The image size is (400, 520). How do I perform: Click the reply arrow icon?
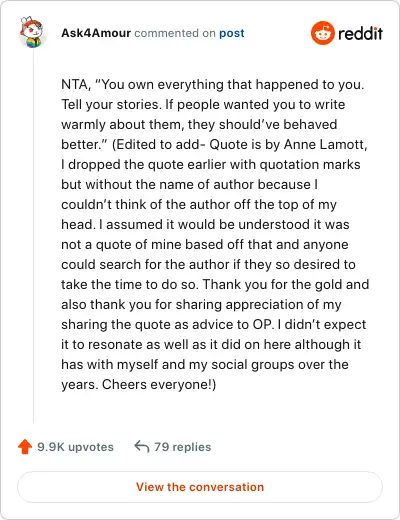click(x=142, y=447)
